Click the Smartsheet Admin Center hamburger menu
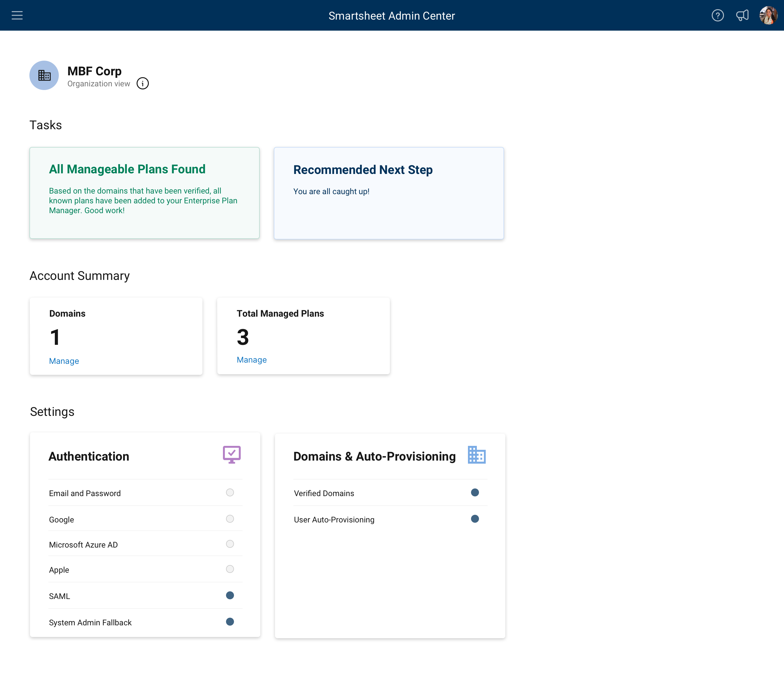The image size is (784, 678). tap(17, 15)
